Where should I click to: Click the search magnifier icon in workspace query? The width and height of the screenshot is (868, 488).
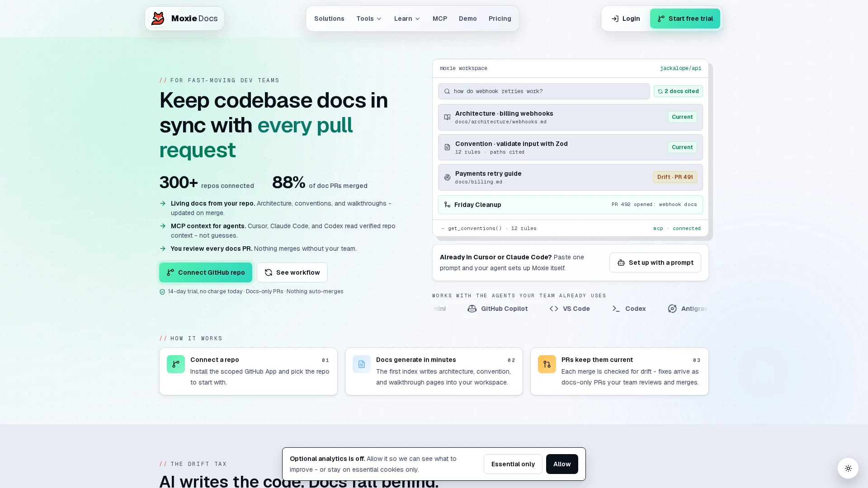click(x=447, y=91)
